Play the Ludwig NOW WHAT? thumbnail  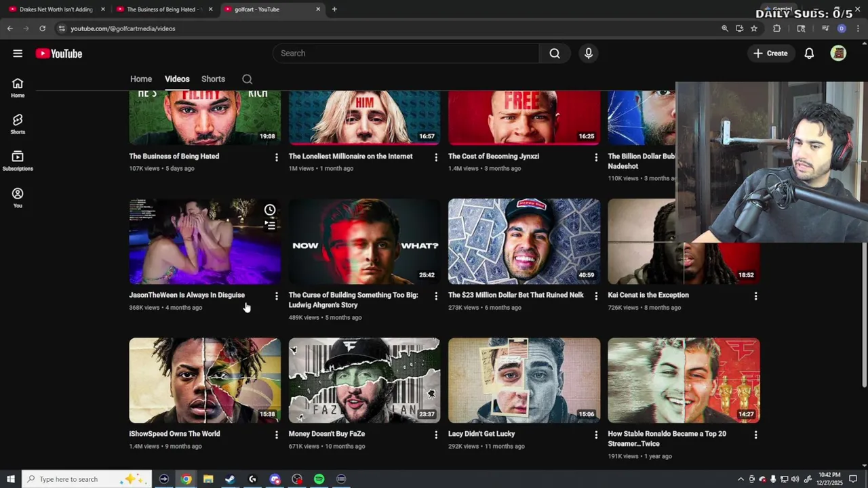point(364,241)
